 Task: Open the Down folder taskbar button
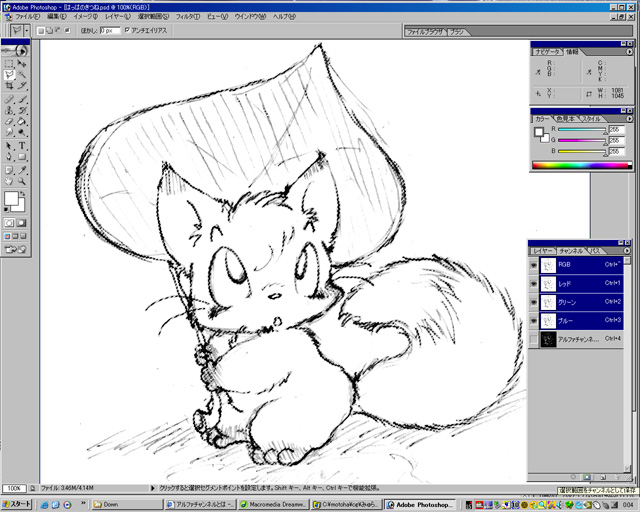point(127,504)
